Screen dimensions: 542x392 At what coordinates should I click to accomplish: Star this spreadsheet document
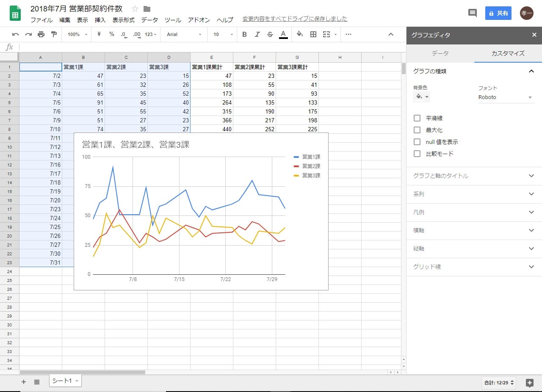[135, 9]
